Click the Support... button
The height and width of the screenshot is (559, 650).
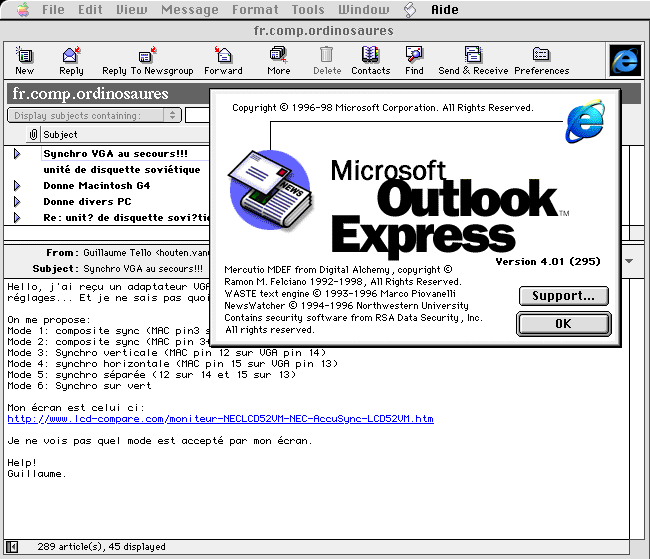click(564, 296)
